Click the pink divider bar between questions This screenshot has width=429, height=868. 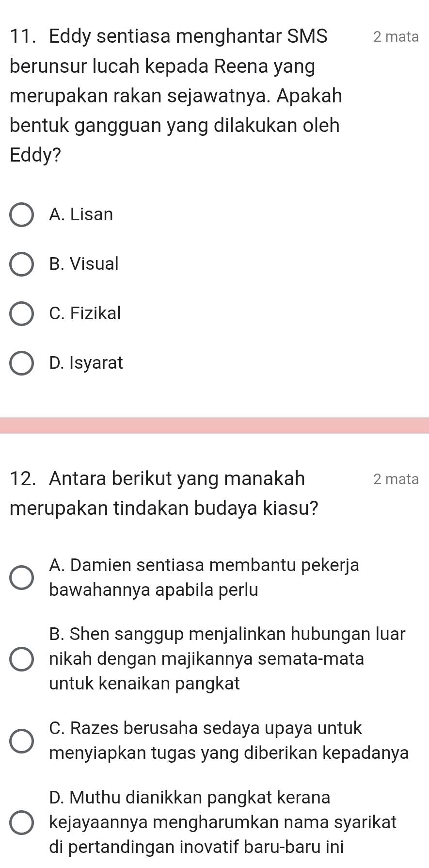coord(214,426)
